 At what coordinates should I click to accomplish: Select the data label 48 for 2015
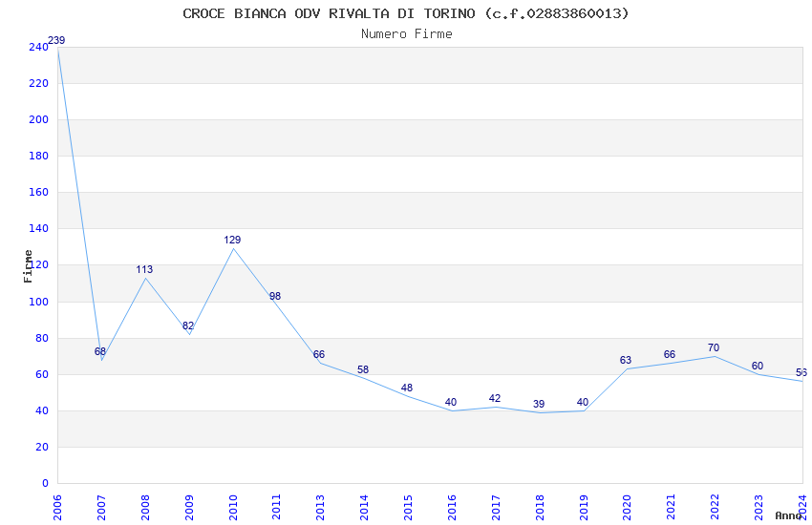[407, 388]
